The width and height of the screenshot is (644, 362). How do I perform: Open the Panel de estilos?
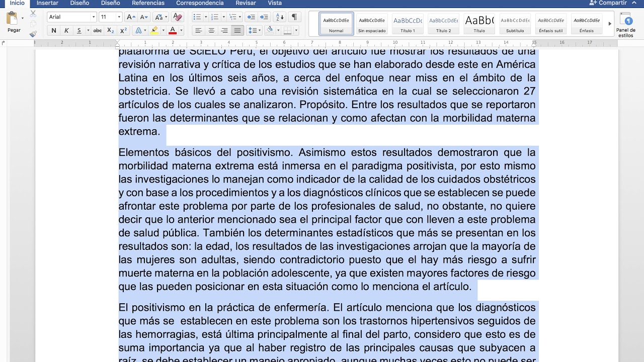click(626, 25)
